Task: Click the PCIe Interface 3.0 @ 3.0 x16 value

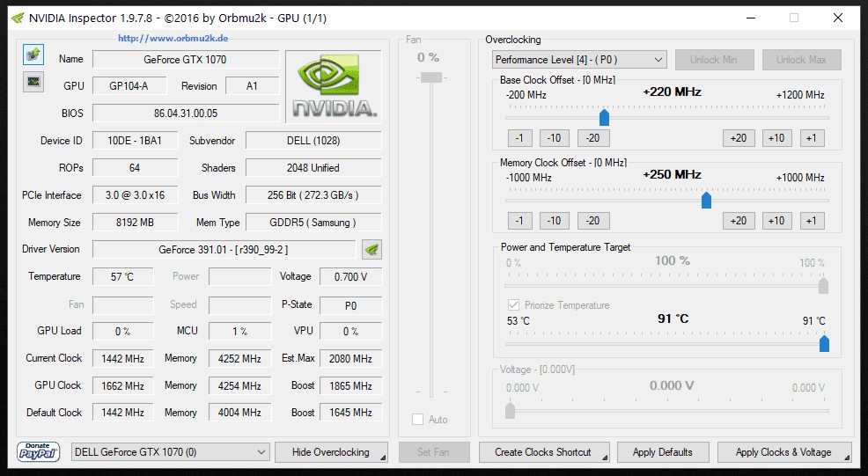Action: pos(135,195)
